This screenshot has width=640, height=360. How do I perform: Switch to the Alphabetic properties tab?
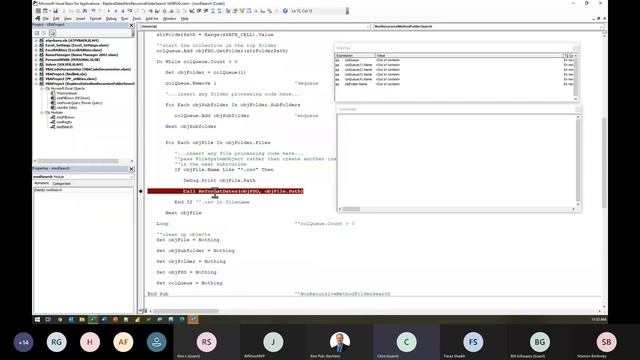point(42,184)
